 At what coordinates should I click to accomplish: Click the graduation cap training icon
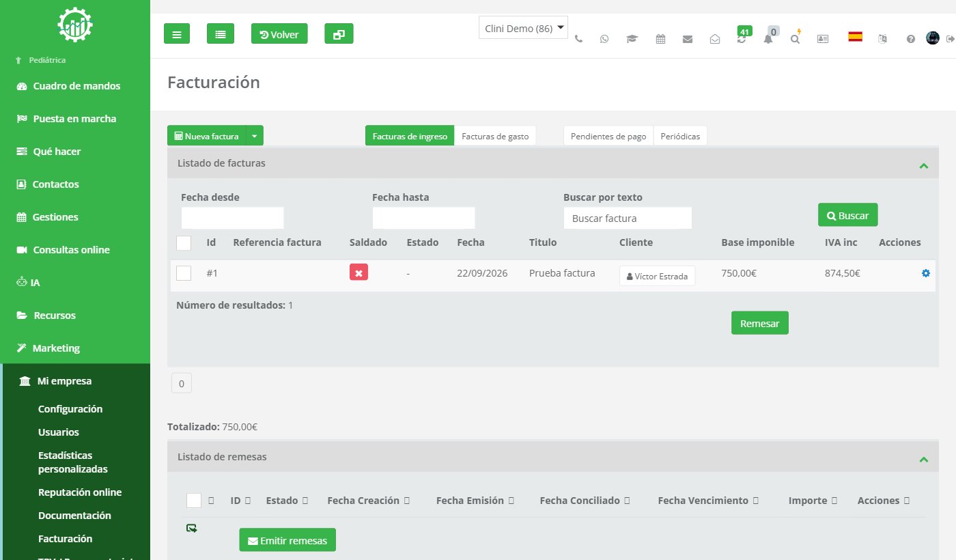tap(632, 39)
